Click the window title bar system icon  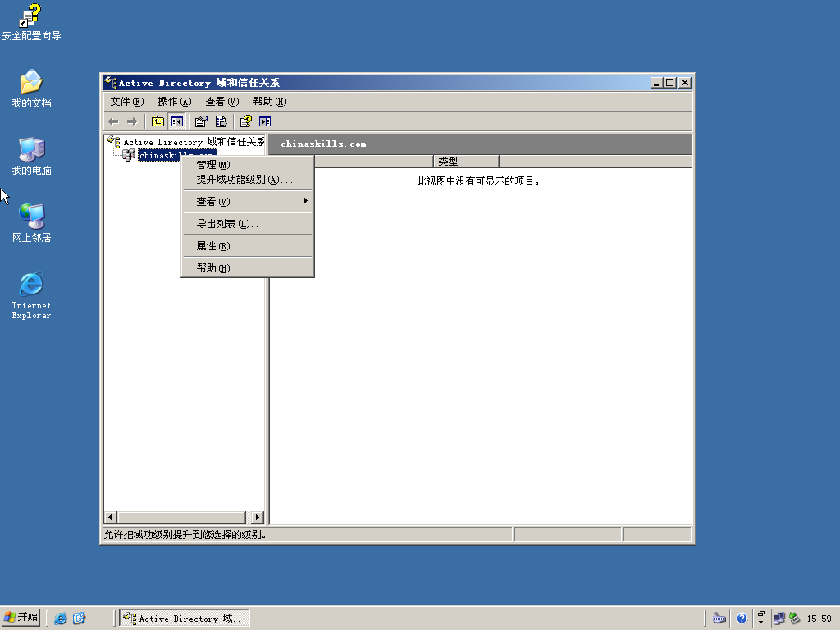point(111,83)
